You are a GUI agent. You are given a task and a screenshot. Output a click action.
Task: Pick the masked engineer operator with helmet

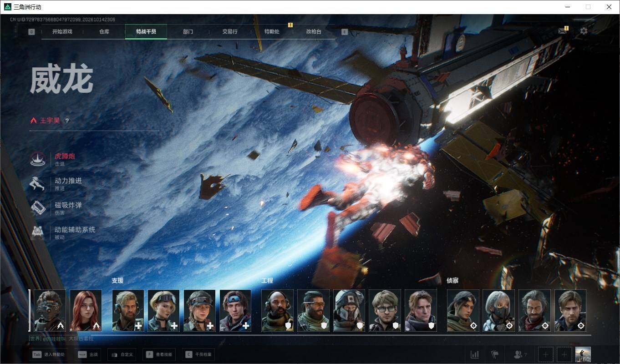[349, 310]
